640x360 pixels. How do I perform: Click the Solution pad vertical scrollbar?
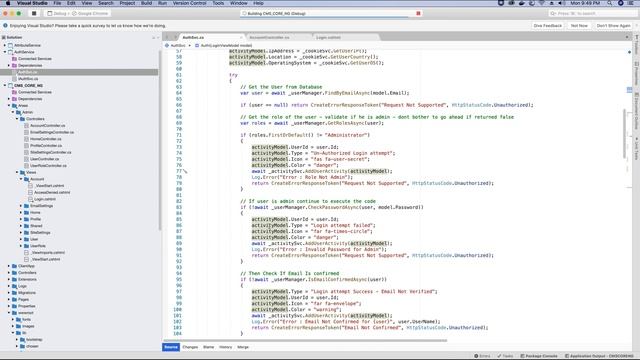point(160,139)
